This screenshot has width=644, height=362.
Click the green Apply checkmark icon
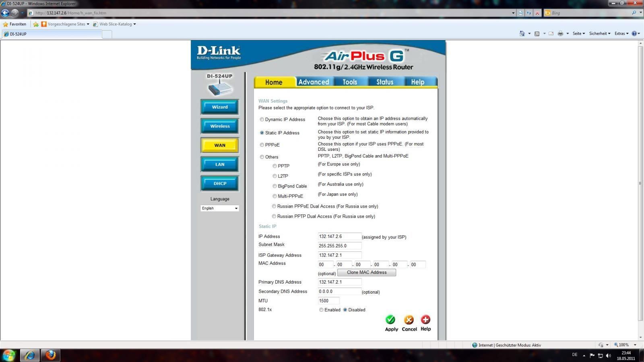390,320
